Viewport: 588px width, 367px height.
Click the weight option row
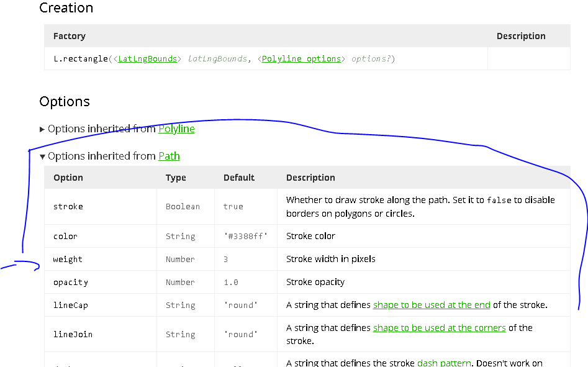(68, 259)
